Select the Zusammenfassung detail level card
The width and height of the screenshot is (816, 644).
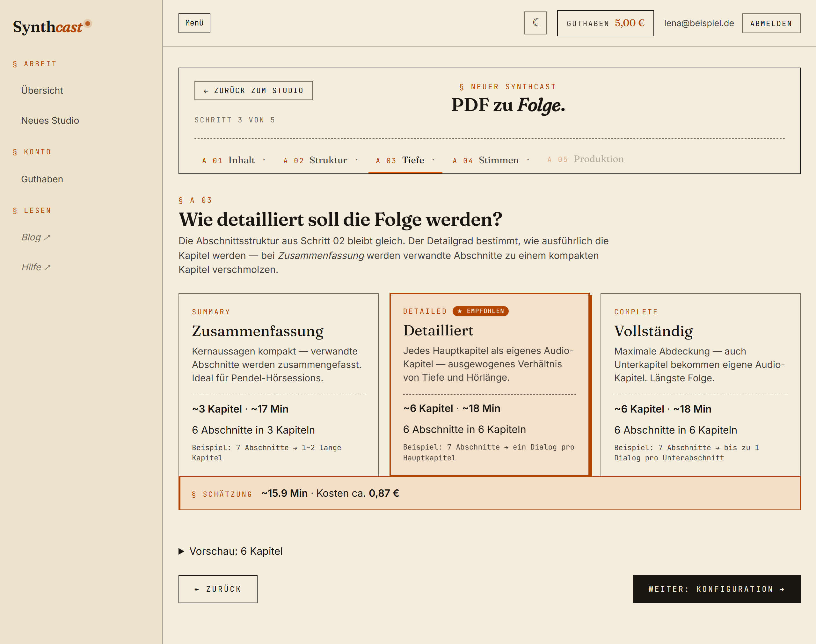(279, 384)
